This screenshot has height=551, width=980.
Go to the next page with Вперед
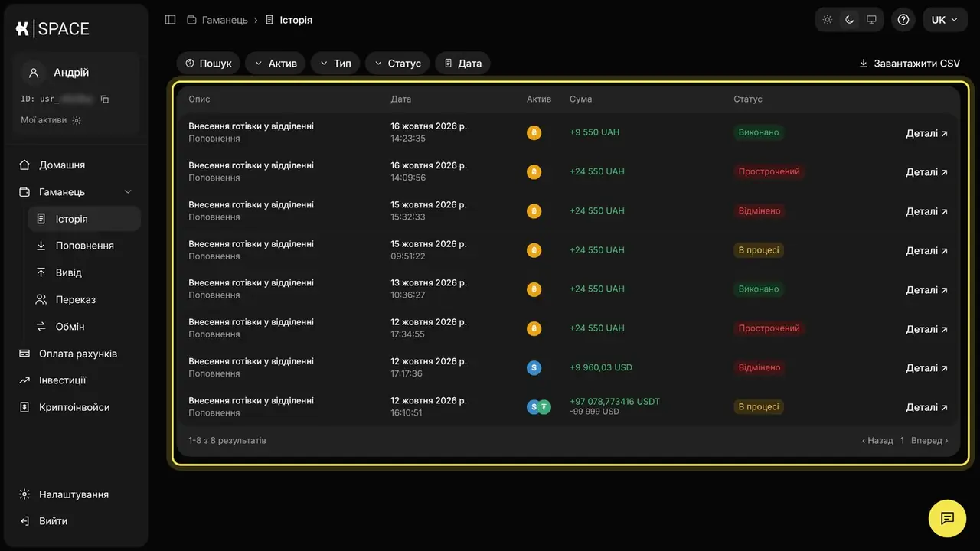click(x=929, y=441)
